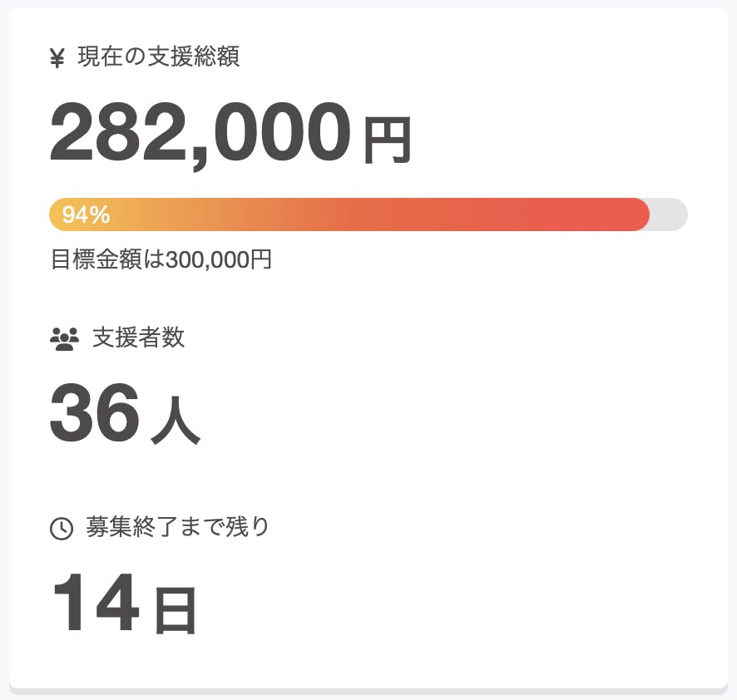Select the 募集終了まで残り label

178,527
